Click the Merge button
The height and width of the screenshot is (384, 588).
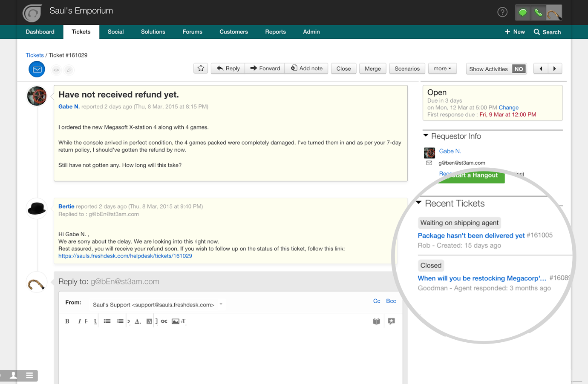(x=373, y=69)
